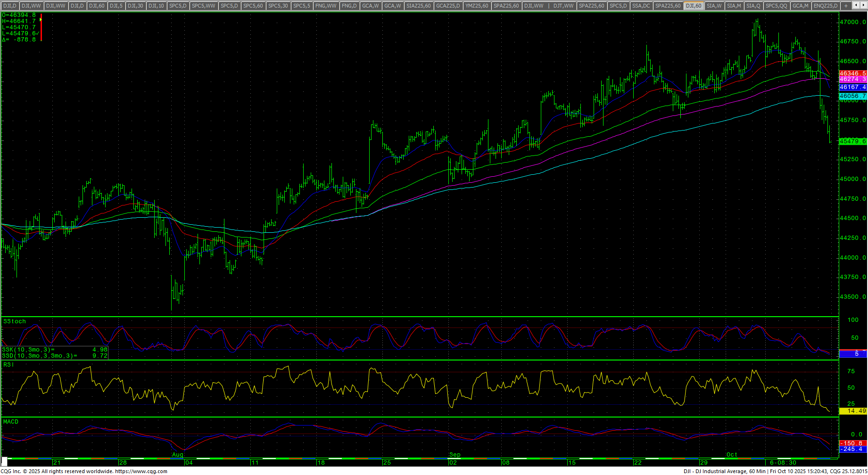This screenshot has width=868, height=475.
Task: Click the RSI study label
Action: (8, 365)
